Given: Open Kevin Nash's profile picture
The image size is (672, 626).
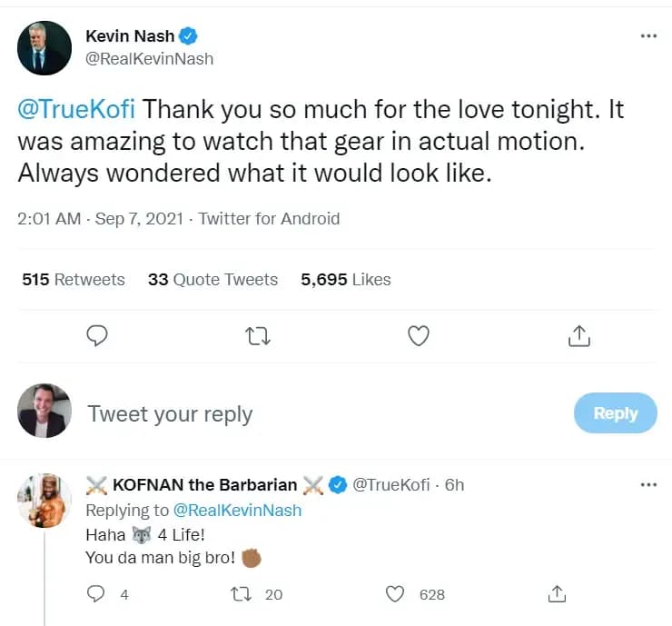Looking at the screenshot, I should 44,47.
